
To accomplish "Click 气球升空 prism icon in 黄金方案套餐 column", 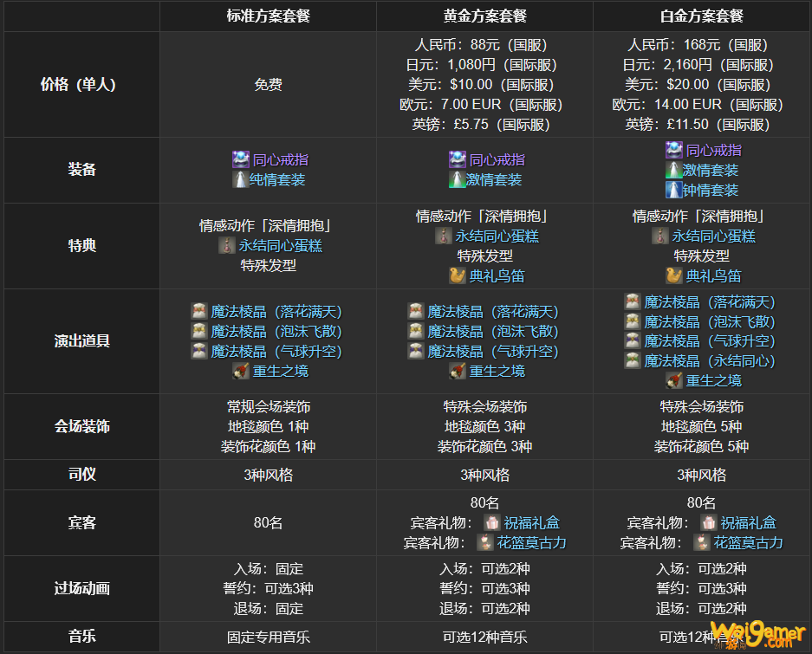I will click(x=416, y=351).
